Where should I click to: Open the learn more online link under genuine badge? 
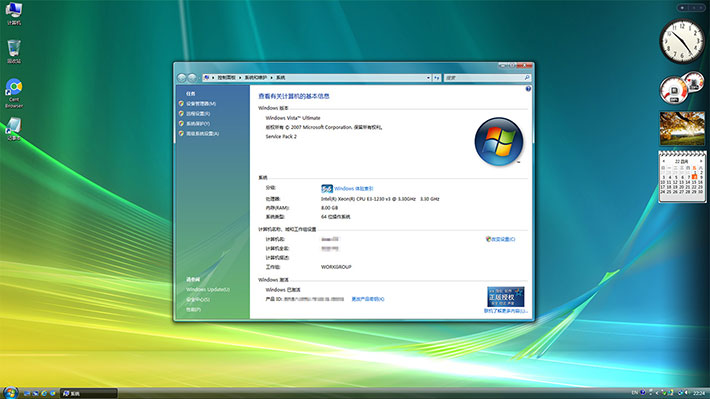pyautogui.click(x=505, y=311)
